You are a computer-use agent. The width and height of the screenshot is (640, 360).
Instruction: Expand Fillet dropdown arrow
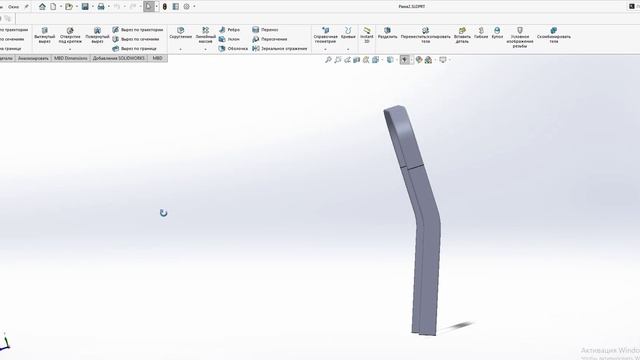pos(180,49)
